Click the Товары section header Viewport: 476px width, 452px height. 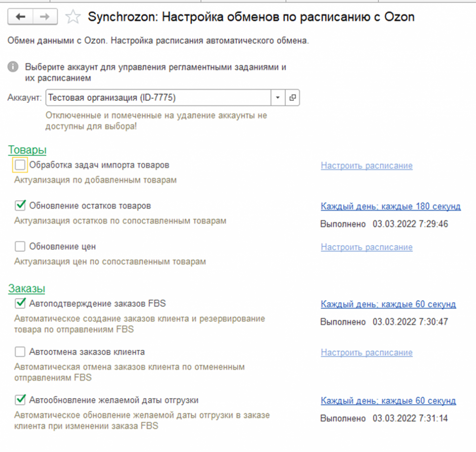click(27, 150)
